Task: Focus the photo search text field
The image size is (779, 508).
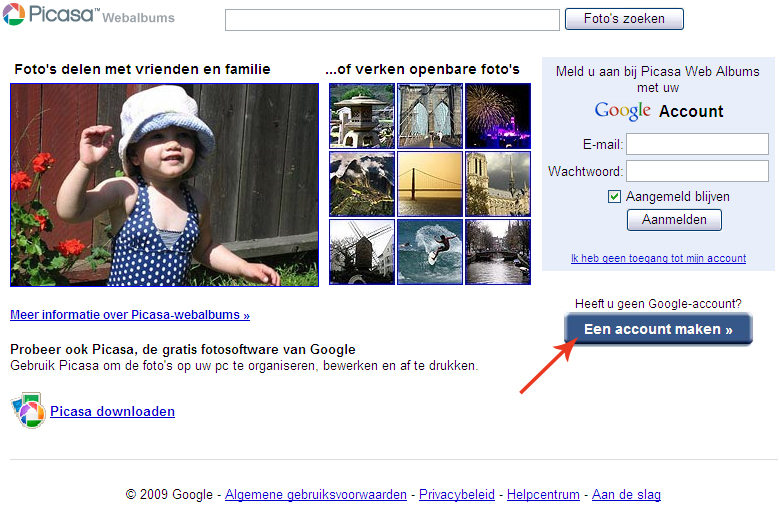Action: point(392,20)
